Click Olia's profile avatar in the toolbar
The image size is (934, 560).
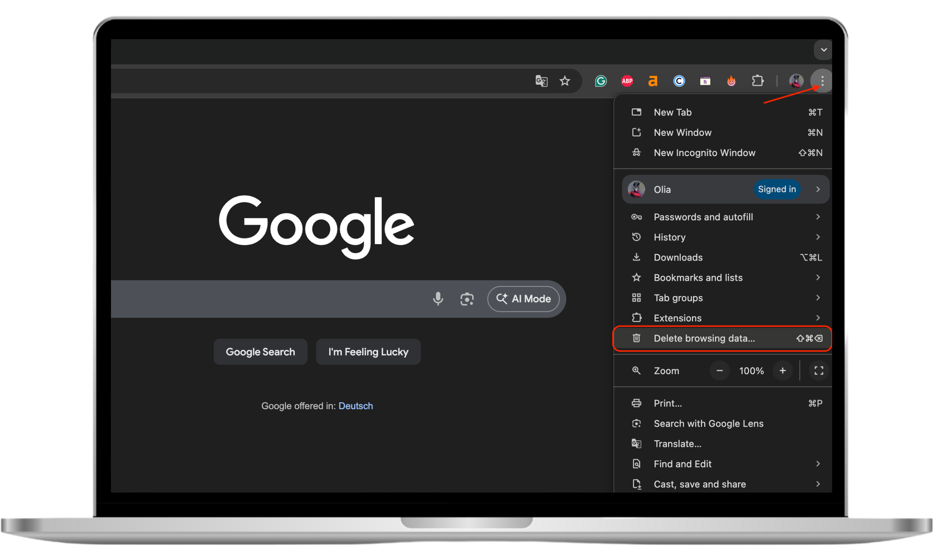point(796,81)
